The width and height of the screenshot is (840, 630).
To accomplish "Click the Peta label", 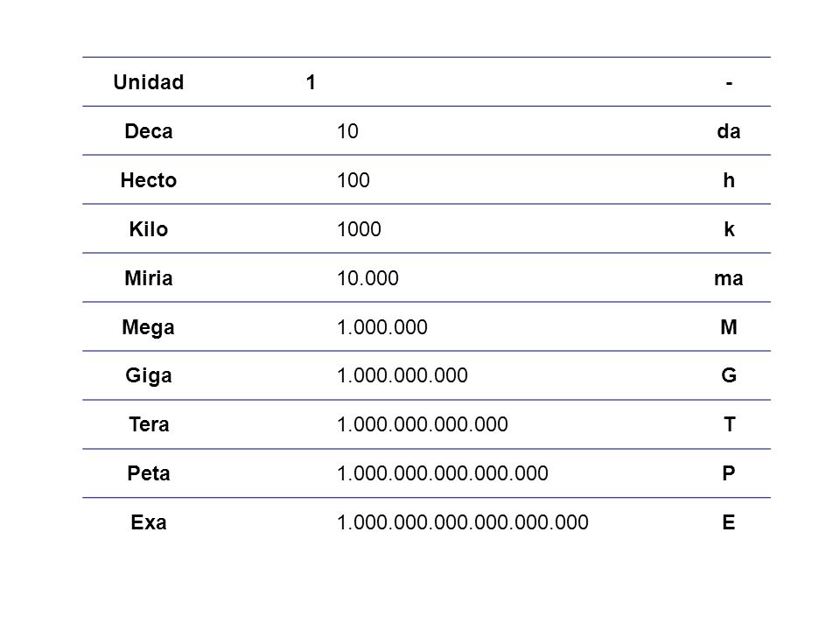I will click(x=149, y=473).
